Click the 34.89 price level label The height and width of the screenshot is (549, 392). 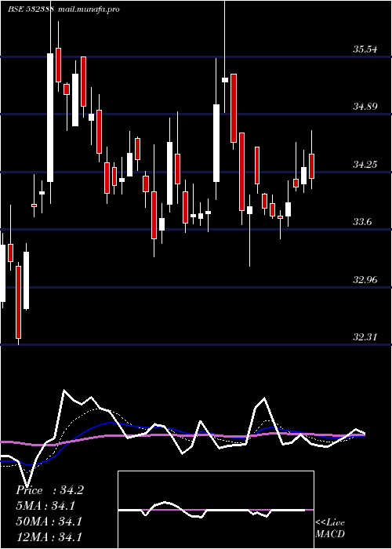click(x=365, y=107)
